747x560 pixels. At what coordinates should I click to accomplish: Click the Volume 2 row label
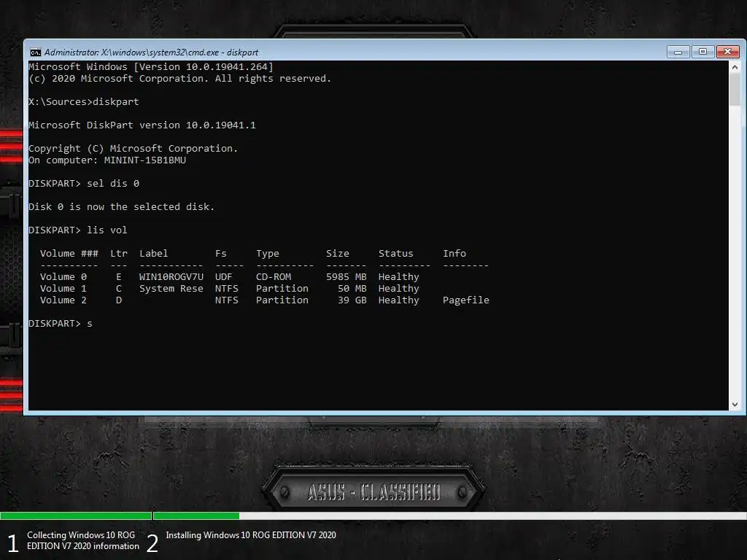(x=63, y=300)
